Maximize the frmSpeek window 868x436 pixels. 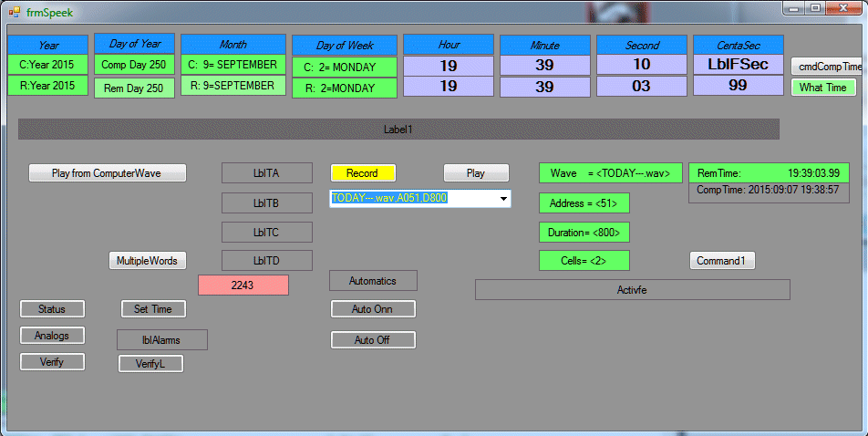click(x=815, y=8)
